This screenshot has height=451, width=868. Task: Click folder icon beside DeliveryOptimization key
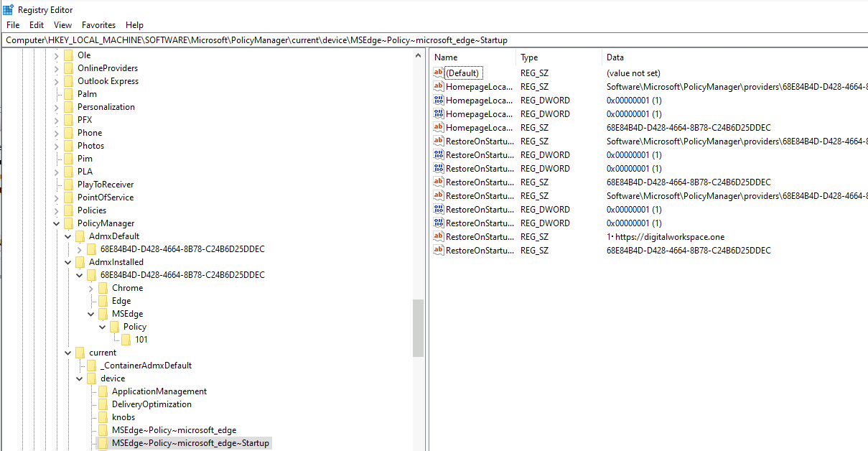coord(103,404)
